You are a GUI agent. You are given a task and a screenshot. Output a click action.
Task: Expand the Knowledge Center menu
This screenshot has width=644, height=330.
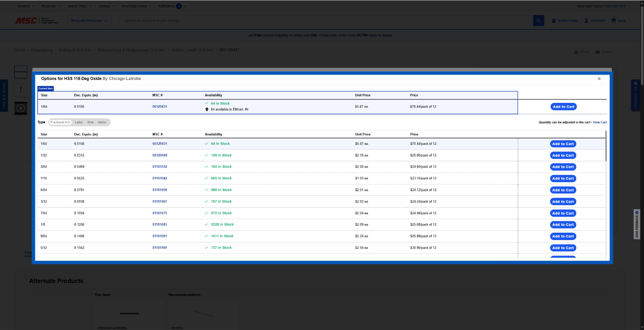[x=137, y=6]
